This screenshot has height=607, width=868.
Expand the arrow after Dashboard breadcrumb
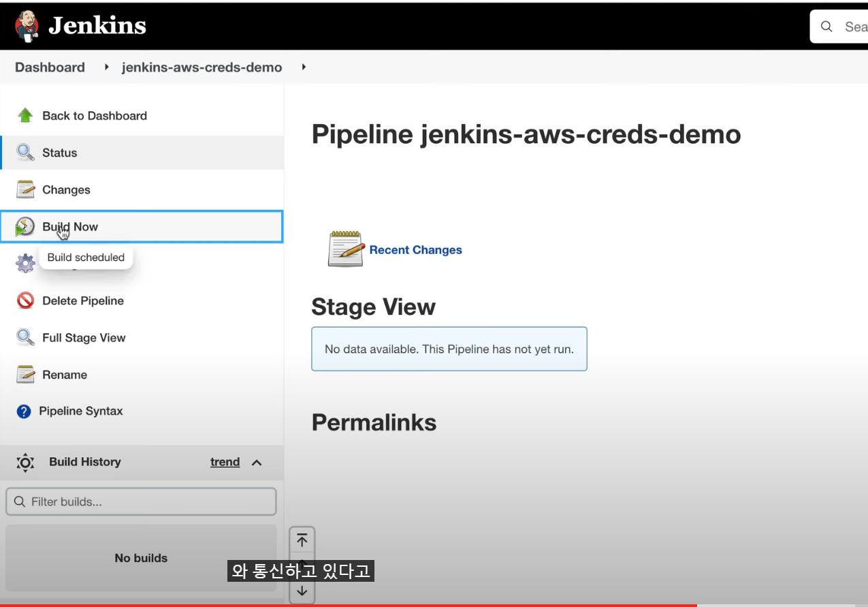click(107, 67)
